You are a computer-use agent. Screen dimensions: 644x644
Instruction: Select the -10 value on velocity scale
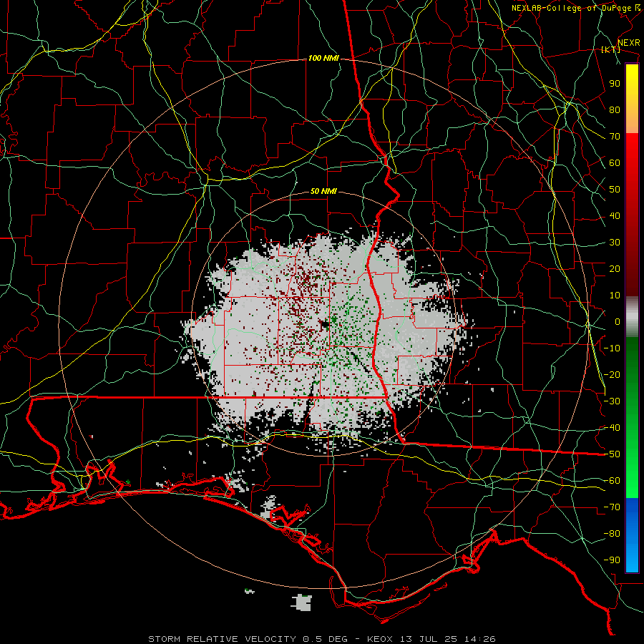coord(612,348)
